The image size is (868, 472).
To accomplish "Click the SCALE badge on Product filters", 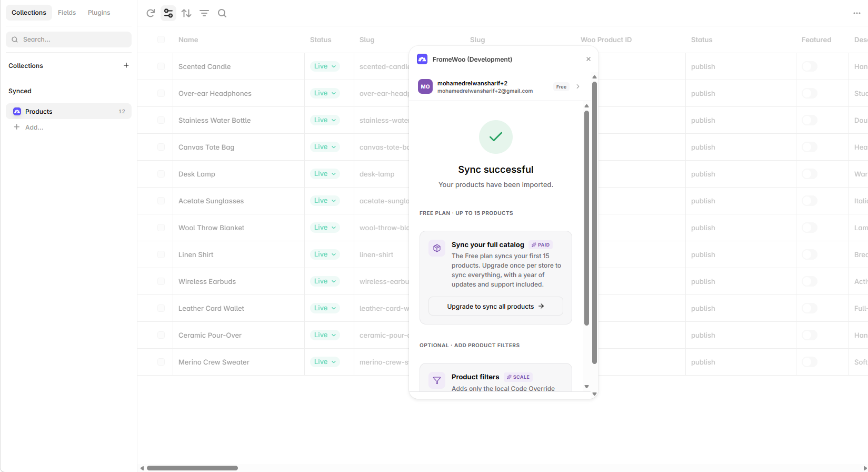I will [x=518, y=377].
